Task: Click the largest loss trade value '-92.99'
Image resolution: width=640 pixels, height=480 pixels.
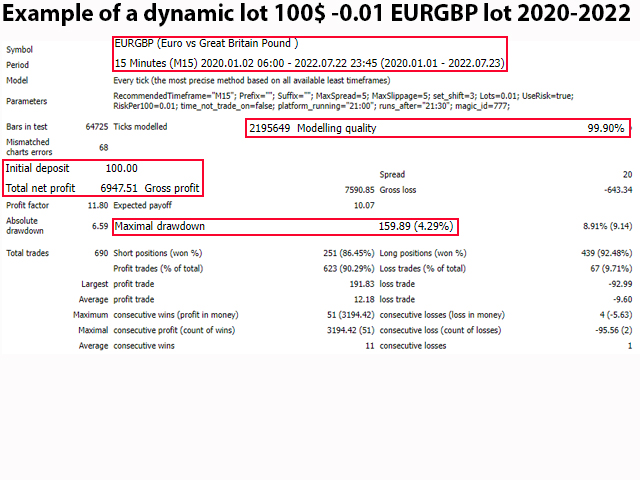Action: point(620,284)
